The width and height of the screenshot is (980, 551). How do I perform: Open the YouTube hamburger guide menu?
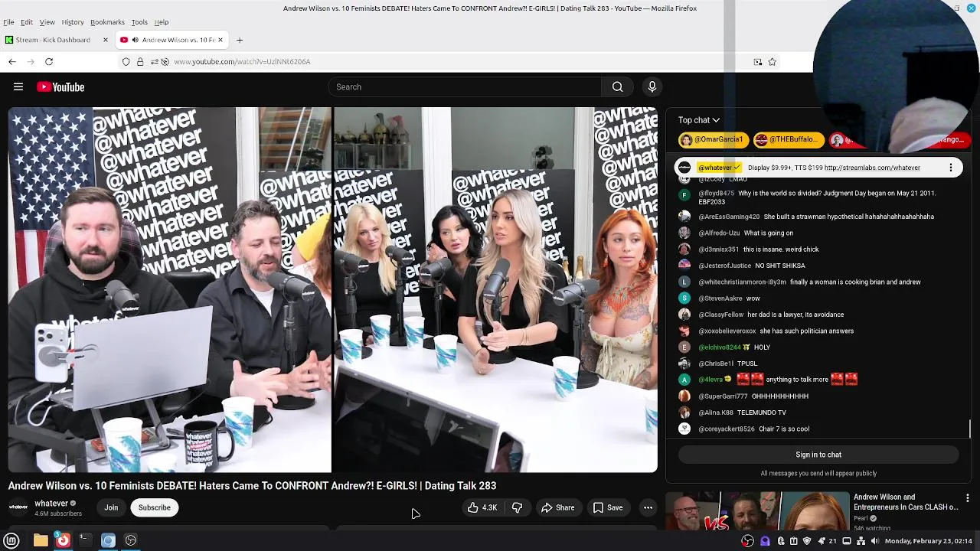[18, 87]
